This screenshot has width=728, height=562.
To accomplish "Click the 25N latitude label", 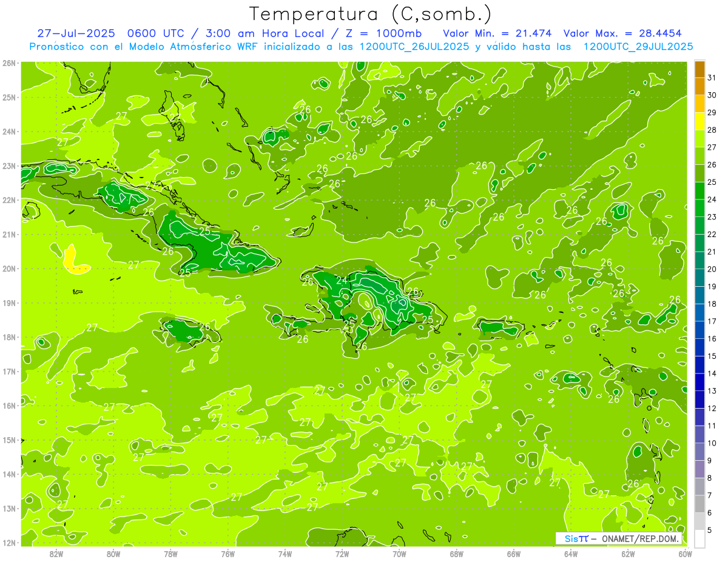I will point(8,97).
